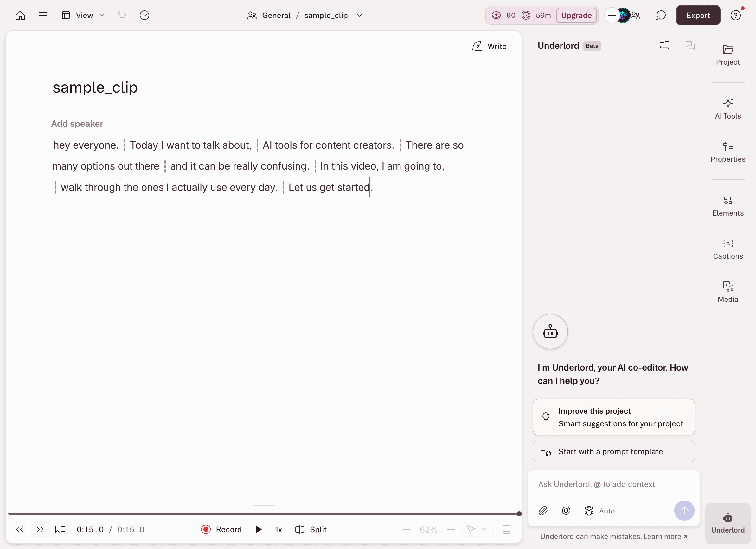
Task: Open the comments speech bubble
Action: (660, 15)
